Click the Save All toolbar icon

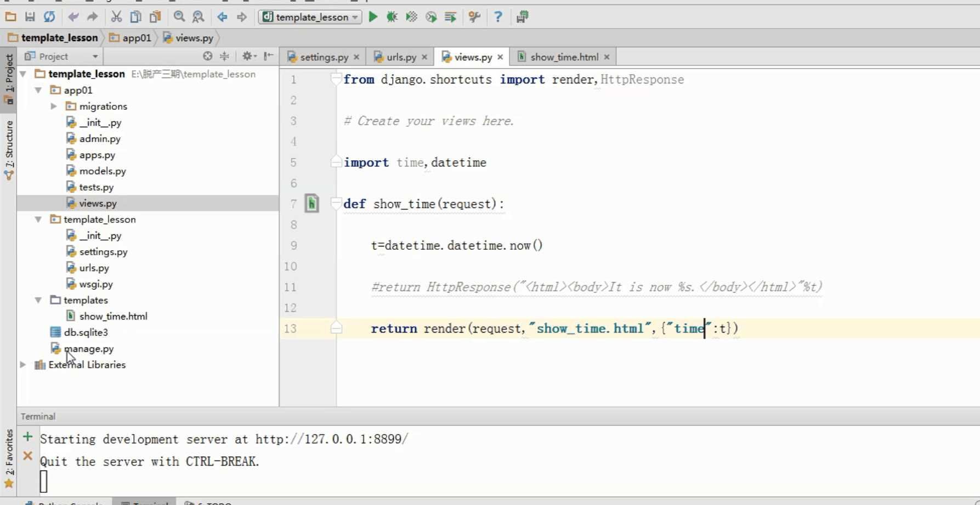pos(30,17)
